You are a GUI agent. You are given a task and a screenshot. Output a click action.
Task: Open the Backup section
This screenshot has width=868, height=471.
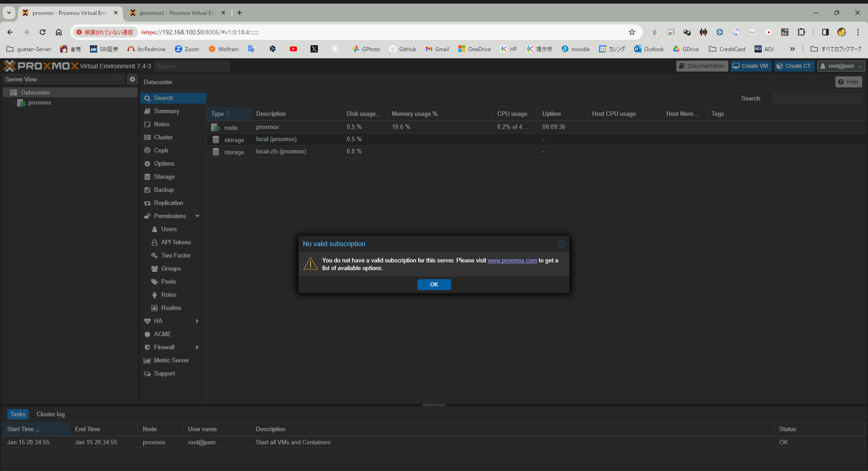(x=164, y=190)
